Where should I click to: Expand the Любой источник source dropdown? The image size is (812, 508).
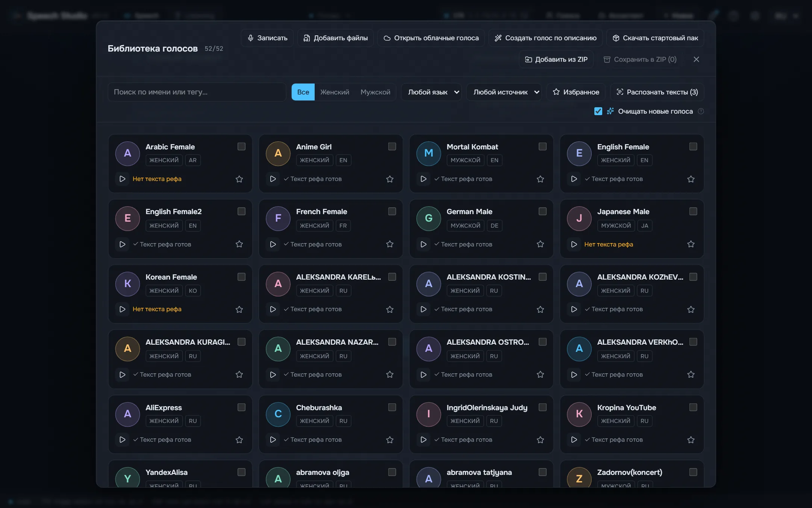[504, 92]
